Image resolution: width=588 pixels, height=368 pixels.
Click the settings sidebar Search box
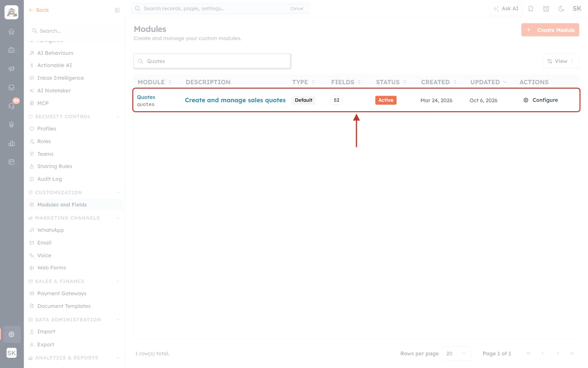(74, 31)
